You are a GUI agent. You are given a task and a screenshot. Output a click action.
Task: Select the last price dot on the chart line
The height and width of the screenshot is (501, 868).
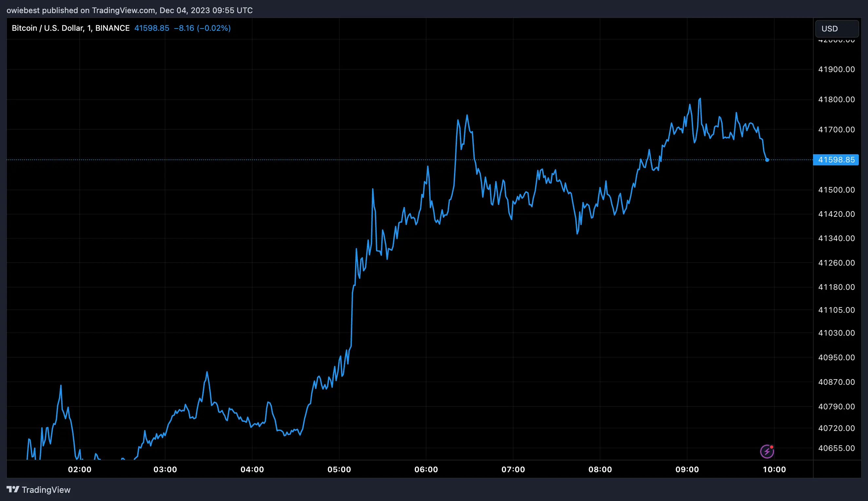(767, 160)
